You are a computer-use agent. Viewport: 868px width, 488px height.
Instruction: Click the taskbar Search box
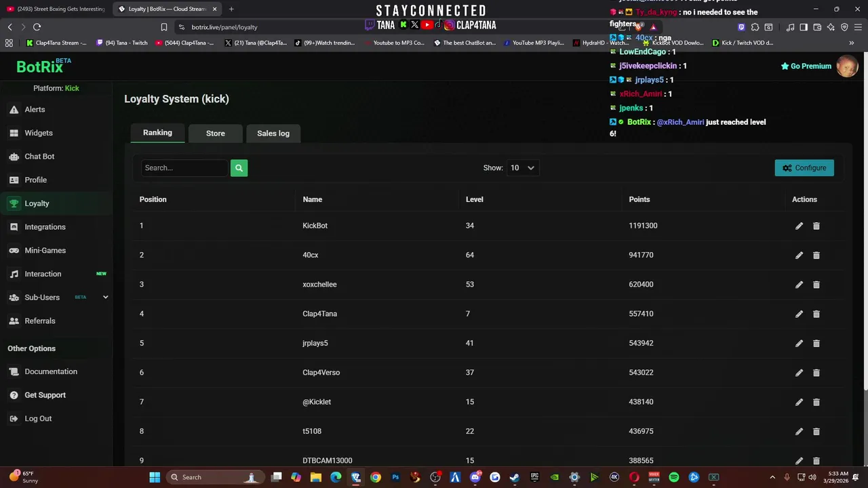[214, 477]
